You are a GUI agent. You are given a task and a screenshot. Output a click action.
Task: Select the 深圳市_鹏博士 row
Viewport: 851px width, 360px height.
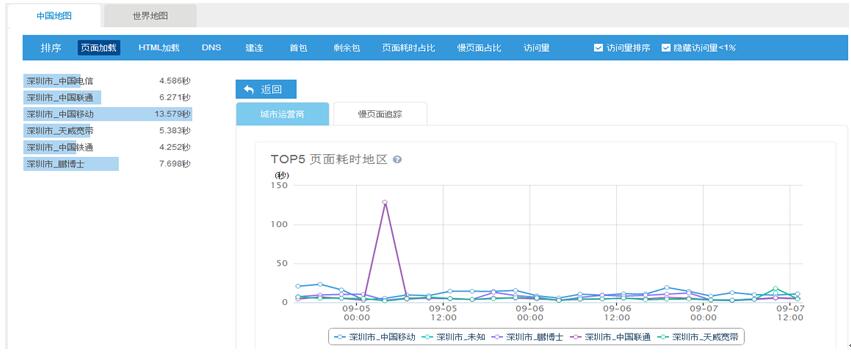pos(107,164)
